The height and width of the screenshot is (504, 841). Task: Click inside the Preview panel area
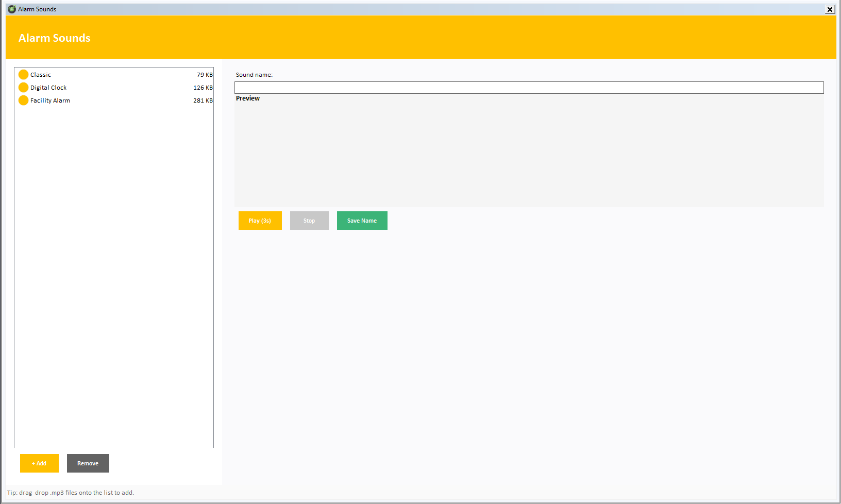tap(529, 155)
